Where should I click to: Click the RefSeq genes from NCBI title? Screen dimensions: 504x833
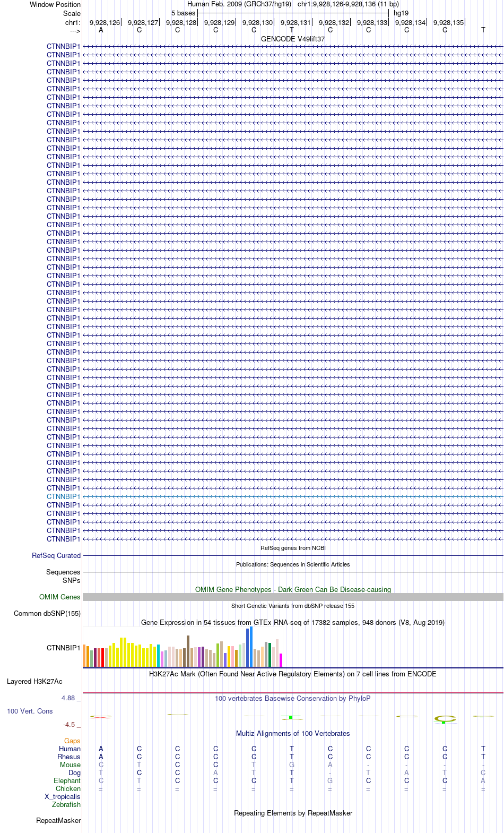pyautogui.click(x=293, y=548)
